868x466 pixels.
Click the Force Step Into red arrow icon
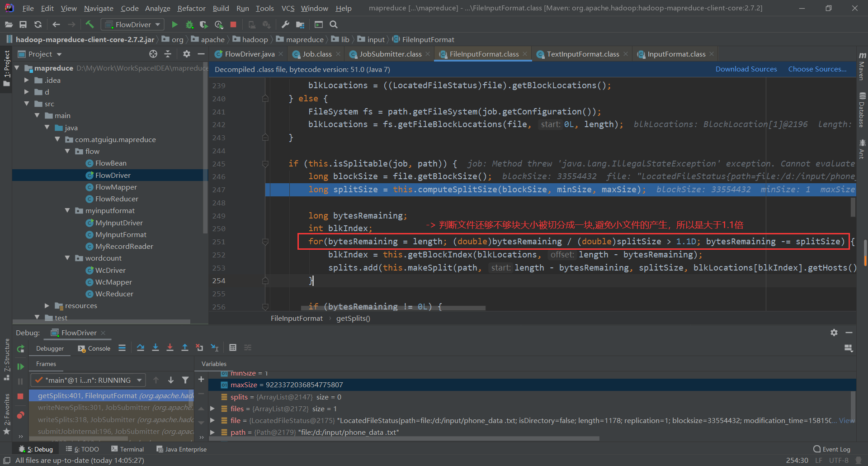pos(170,347)
